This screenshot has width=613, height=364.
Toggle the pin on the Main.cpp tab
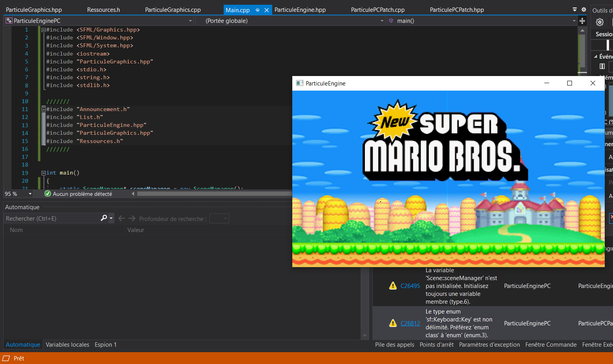[x=258, y=10]
